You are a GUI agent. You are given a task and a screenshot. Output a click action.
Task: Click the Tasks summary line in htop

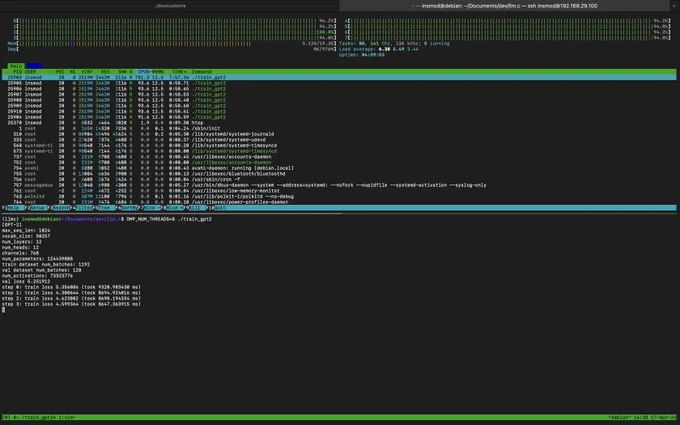point(394,43)
